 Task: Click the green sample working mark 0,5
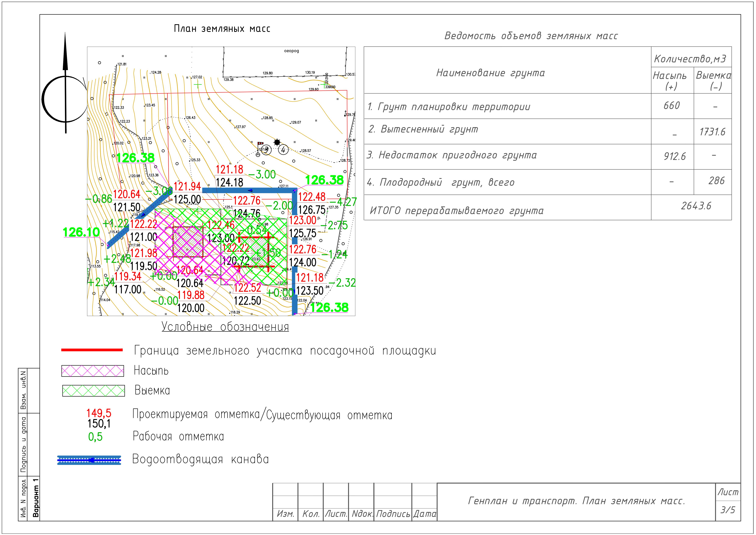coord(95,437)
